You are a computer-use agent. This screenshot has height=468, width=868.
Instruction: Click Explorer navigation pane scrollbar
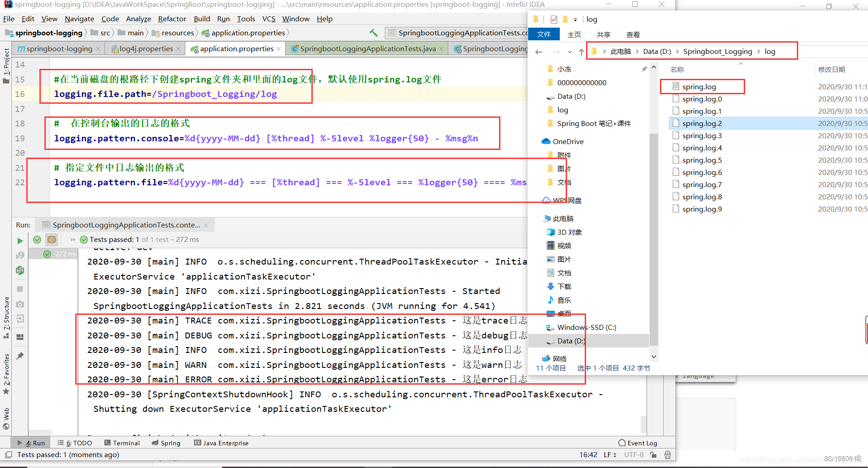coord(654,240)
